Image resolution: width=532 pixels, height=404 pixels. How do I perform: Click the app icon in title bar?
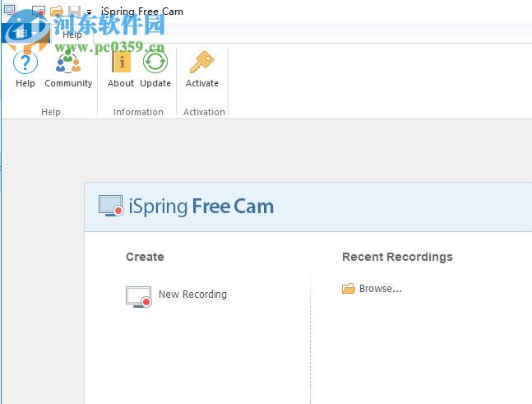coord(9,10)
